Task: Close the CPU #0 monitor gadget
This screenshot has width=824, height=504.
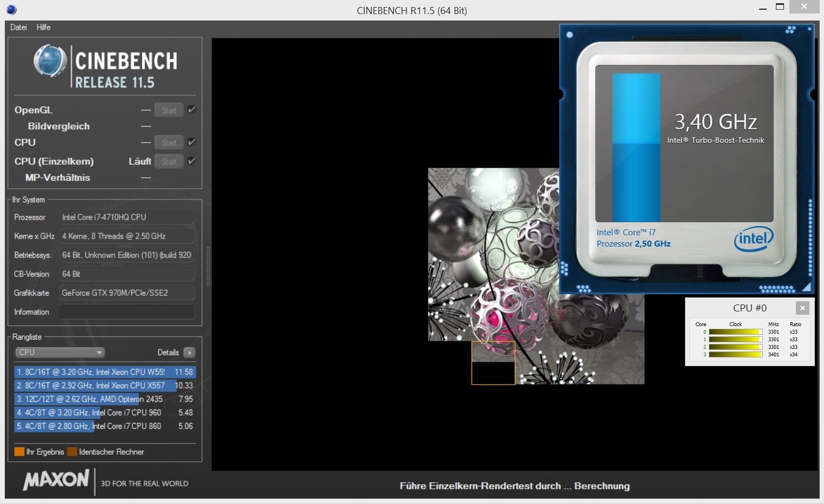Action: 802,308
